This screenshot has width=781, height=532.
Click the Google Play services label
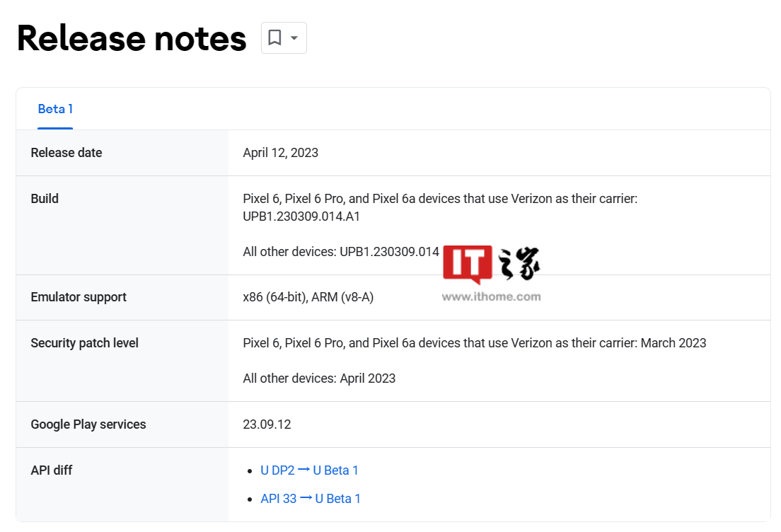[88, 424]
